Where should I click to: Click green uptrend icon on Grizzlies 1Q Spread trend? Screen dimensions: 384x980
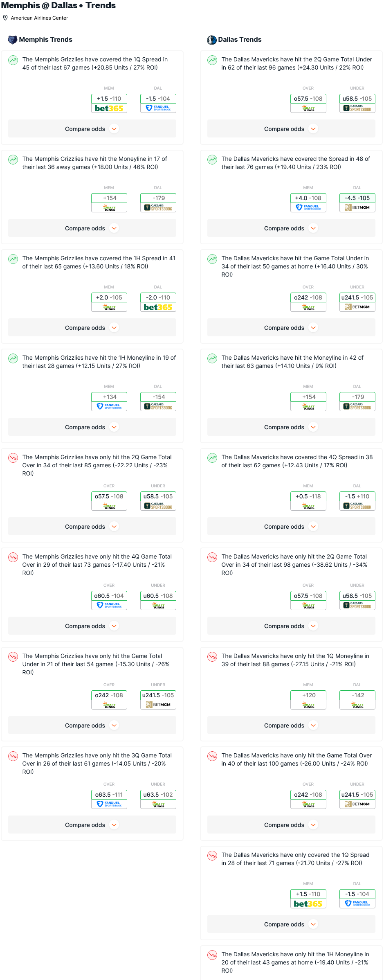pyautogui.click(x=13, y=60)
